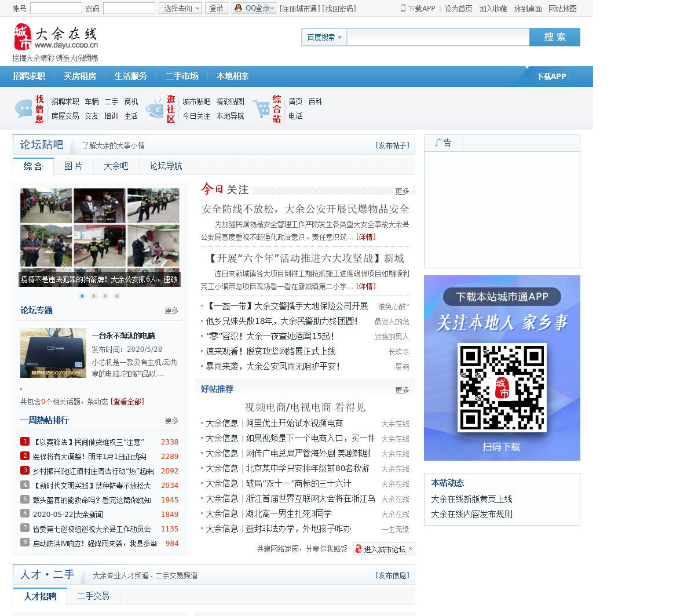Click the coffee cup 逛社区 icon
The width and height of the screenshot is (695, 616).
point(155,108)
